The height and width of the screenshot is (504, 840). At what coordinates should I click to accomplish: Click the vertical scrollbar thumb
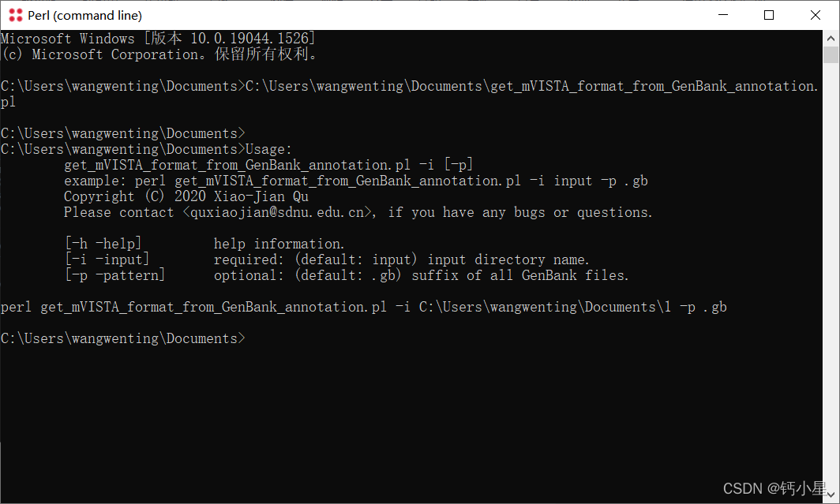point(831,54)
